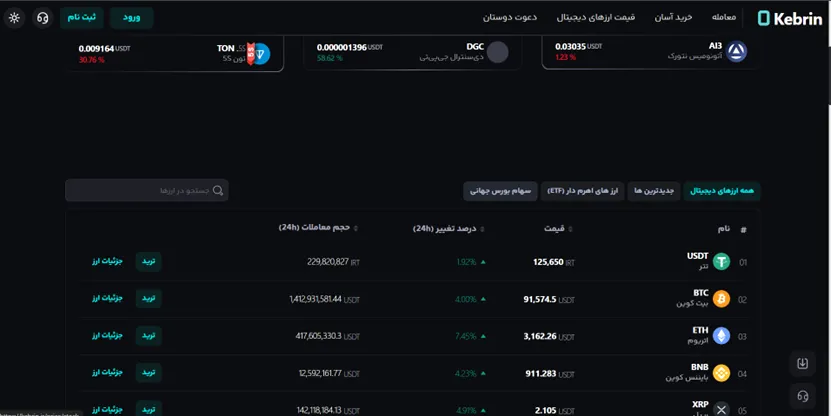831x416 pixels.
Task: Click the Kebrin logo
Action: click(x=790, y=19)
